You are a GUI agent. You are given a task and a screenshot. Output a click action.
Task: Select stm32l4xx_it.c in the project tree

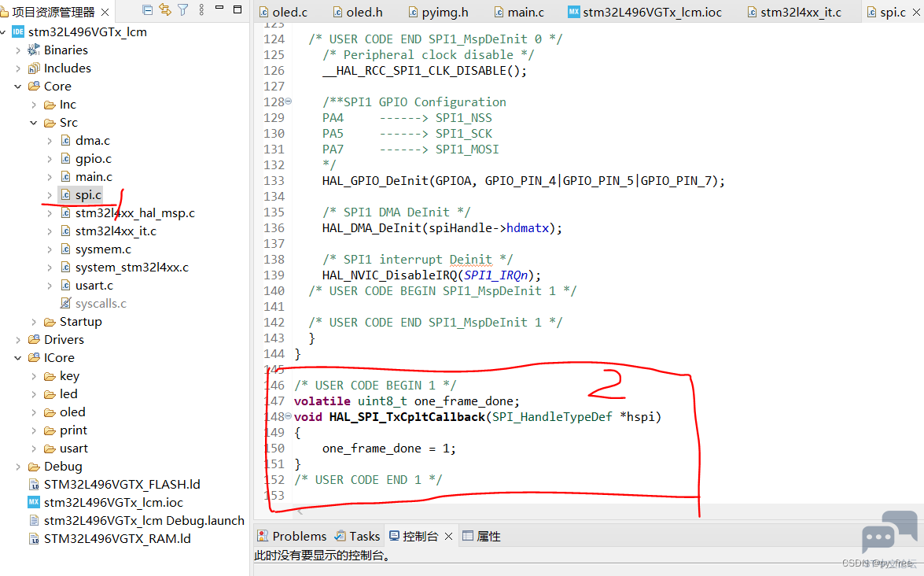[116, 231]
